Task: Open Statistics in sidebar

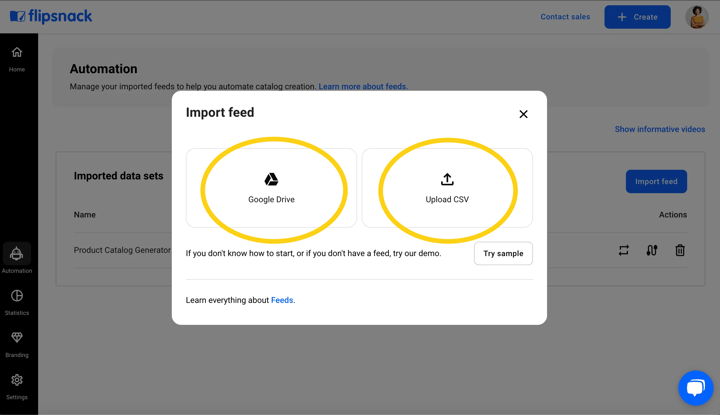Action: (17, 302)
